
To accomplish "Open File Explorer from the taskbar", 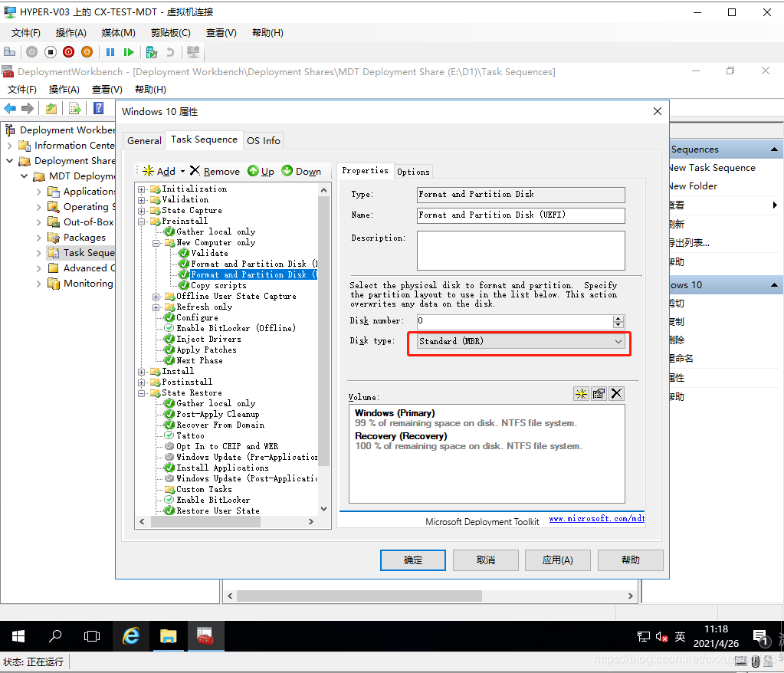I will pyautogui.click(x=169, y=636).
